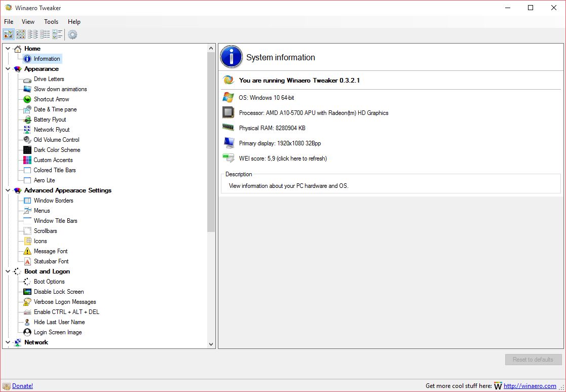Click the Colored Title Bars icon
This screenshot has height=392, width=566.
[x=27, y=170]
